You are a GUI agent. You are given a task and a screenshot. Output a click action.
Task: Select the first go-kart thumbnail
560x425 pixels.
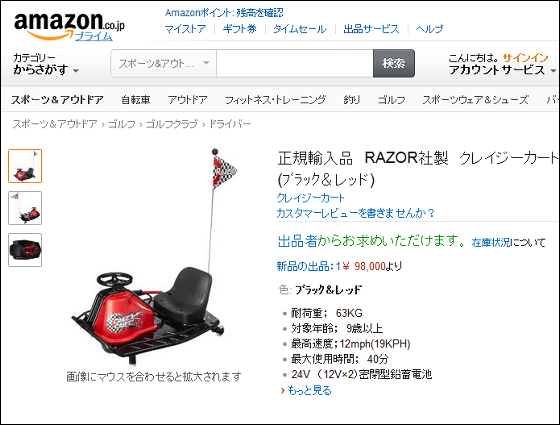(x=25, y=166)
